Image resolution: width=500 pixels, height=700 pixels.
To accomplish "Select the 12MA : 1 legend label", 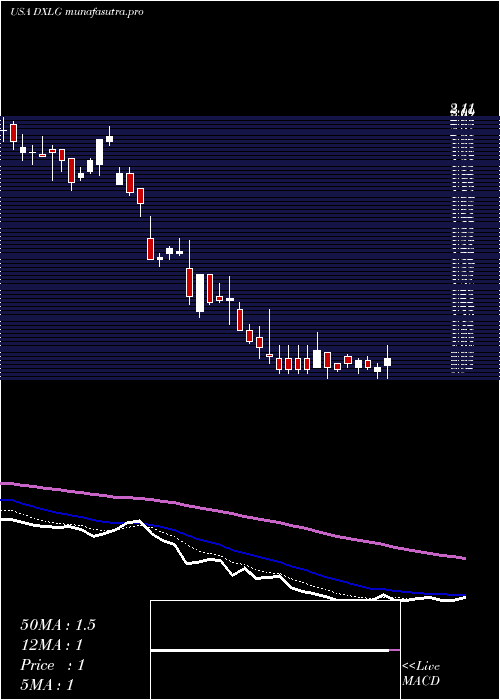I will [x=51, y=645].
